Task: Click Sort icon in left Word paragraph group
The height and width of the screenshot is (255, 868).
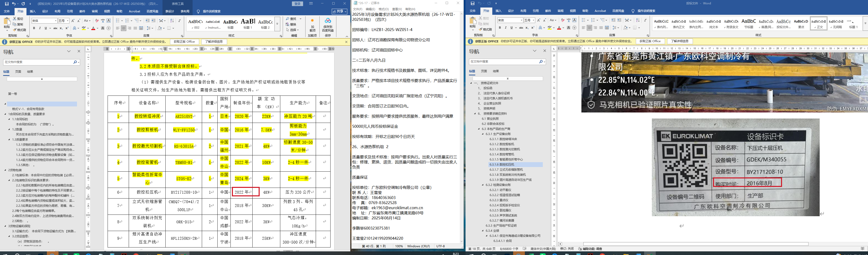Action: tap(172, 21)
